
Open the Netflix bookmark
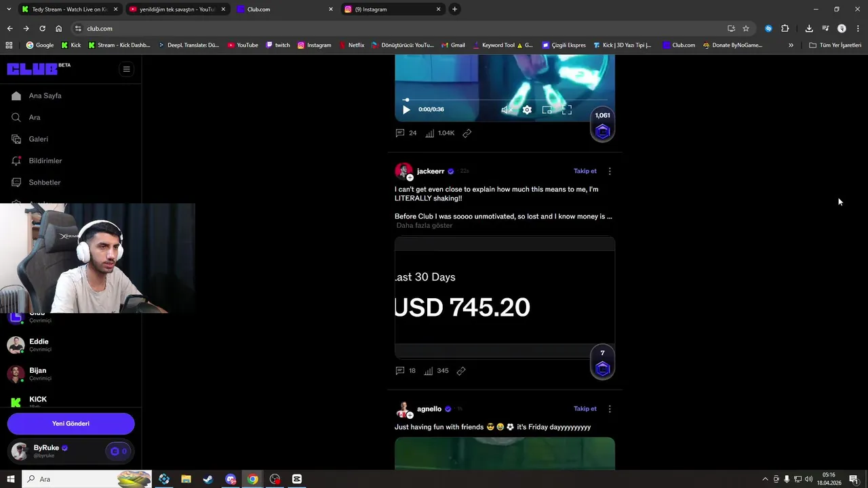point(352,45)
